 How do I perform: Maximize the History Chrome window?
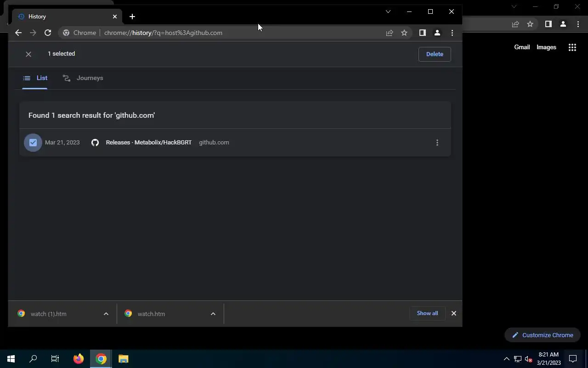[x=430, y=11]
